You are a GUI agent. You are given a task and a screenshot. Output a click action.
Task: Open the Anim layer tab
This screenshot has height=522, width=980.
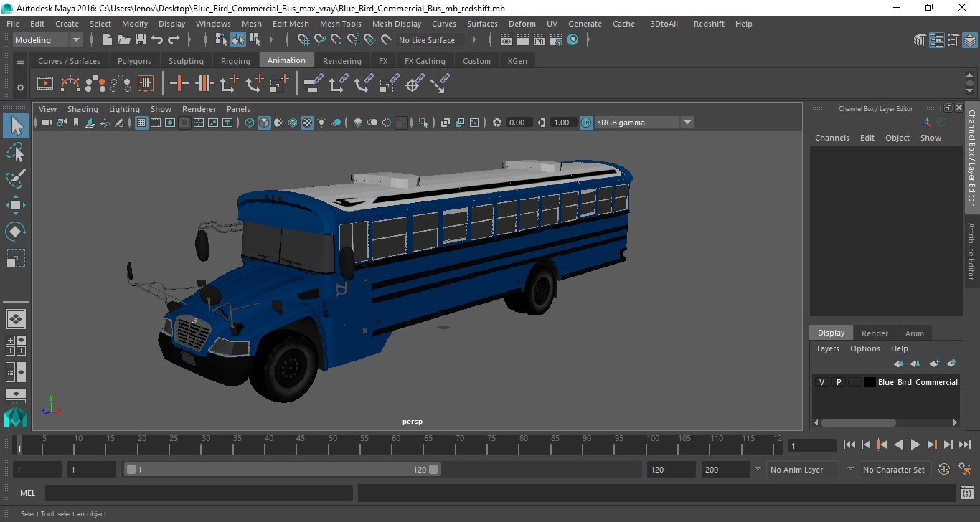pos(914,333)
